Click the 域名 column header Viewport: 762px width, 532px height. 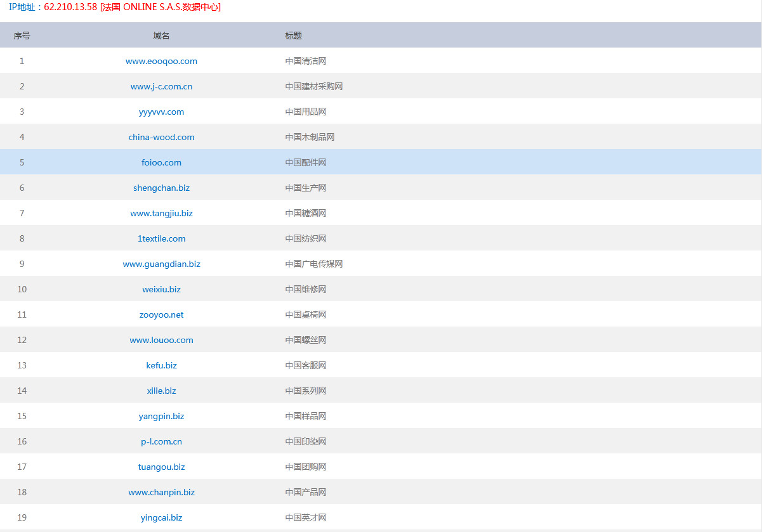coord(161,36)
